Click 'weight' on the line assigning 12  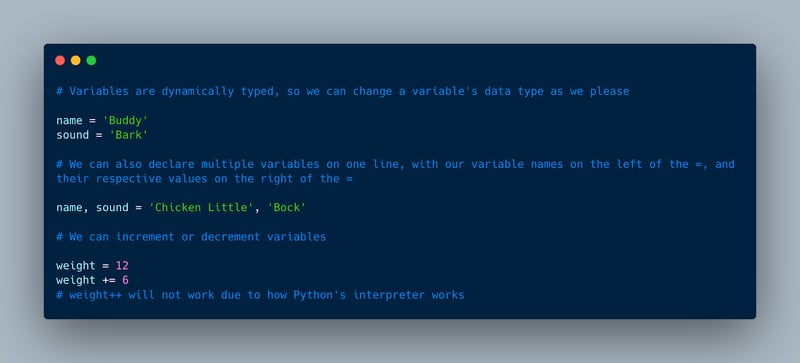[76, 266]
